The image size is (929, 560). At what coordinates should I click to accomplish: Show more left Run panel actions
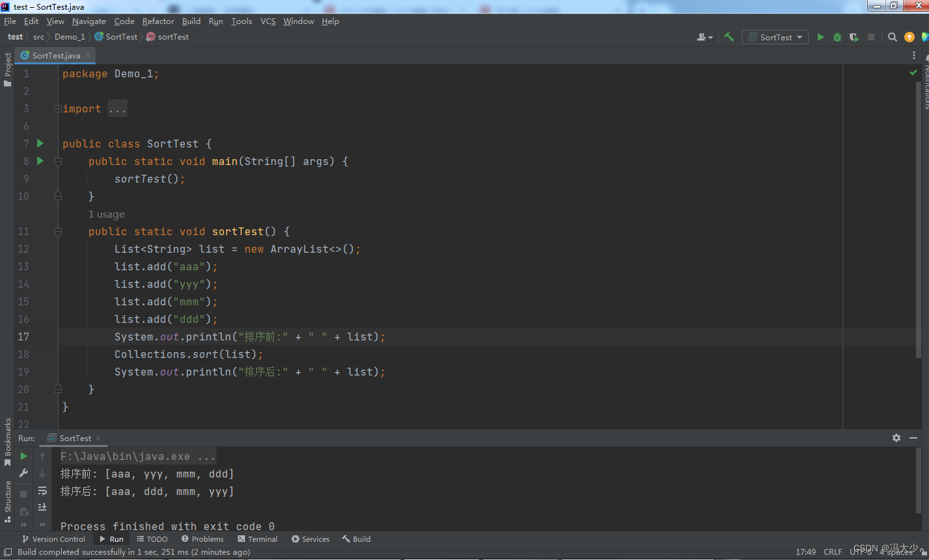[x=23, y=524]
